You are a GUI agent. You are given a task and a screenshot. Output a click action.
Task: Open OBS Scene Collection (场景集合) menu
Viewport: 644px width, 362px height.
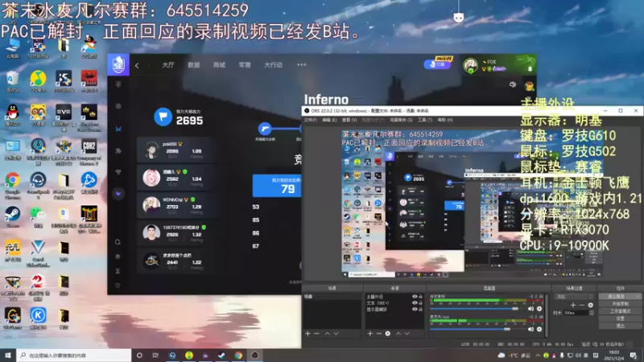click(x=401, y=120)
